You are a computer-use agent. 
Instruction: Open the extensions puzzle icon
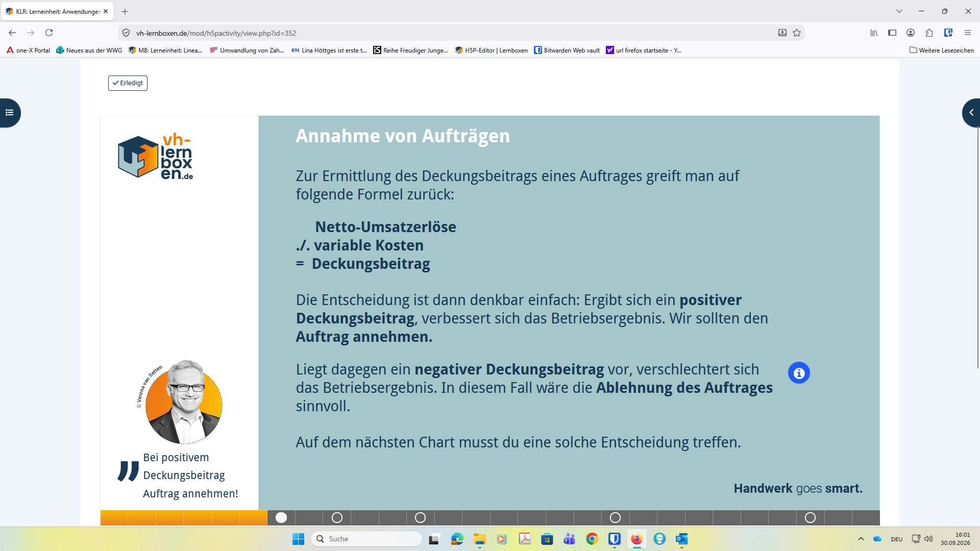coord(929,33)
